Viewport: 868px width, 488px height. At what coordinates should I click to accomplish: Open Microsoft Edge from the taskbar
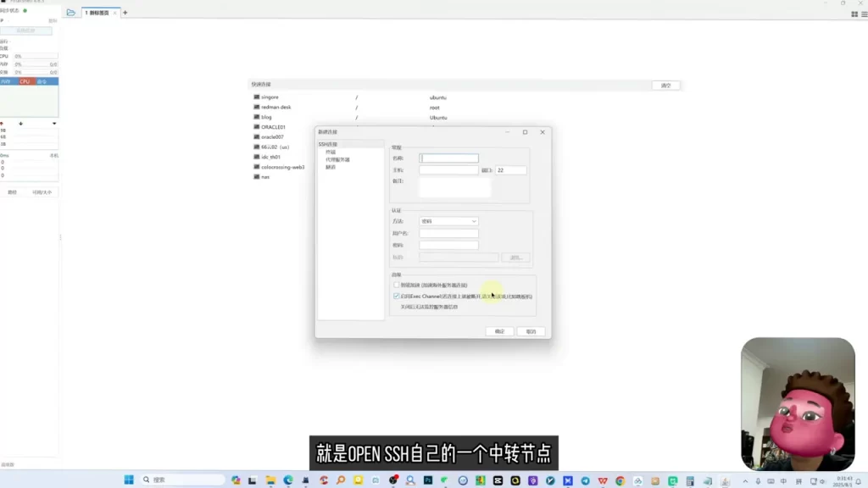(288, 480)
